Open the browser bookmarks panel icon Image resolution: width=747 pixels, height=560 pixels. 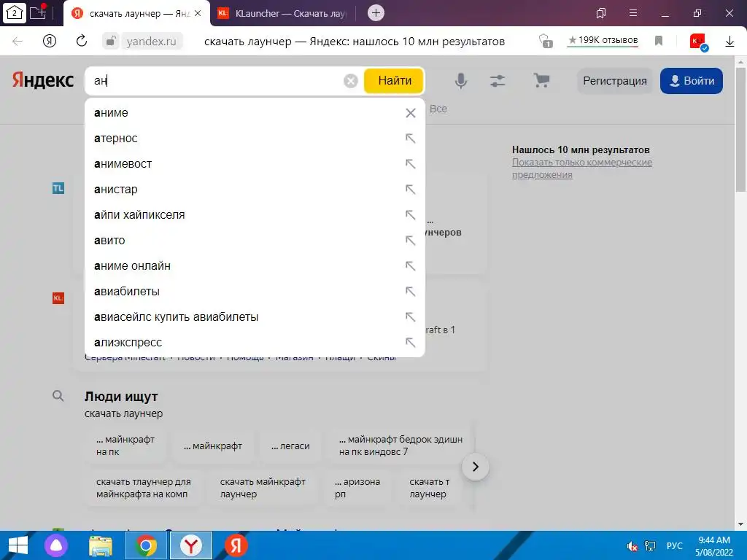[x=601, y=13]
